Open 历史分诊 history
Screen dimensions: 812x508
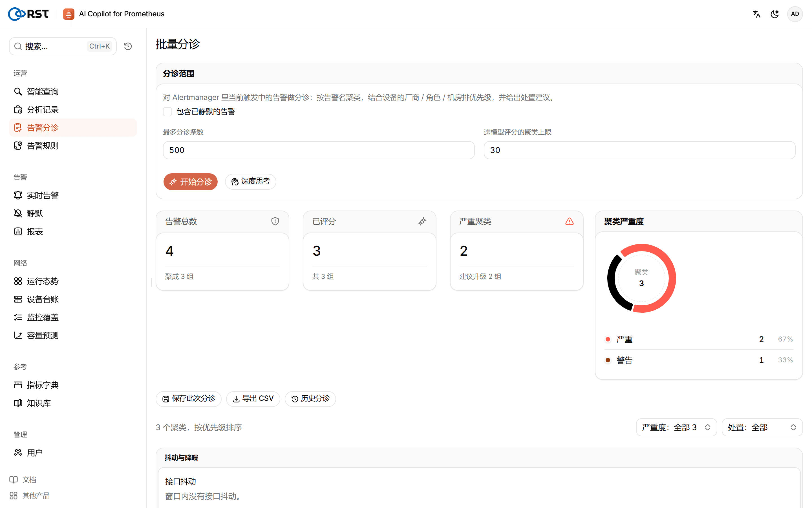pyautogui.click(x=310, y=399)
